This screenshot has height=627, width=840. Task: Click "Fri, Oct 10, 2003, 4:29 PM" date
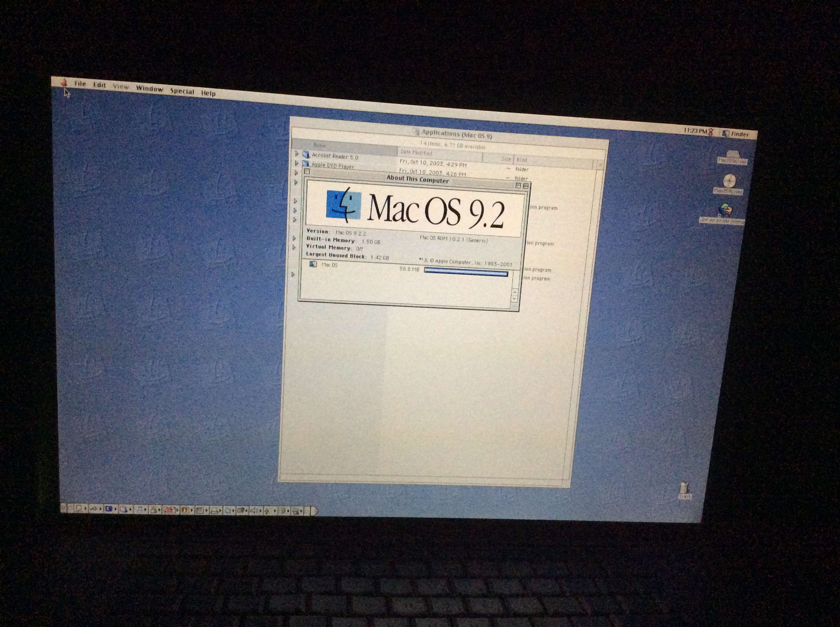pos(433,163)
